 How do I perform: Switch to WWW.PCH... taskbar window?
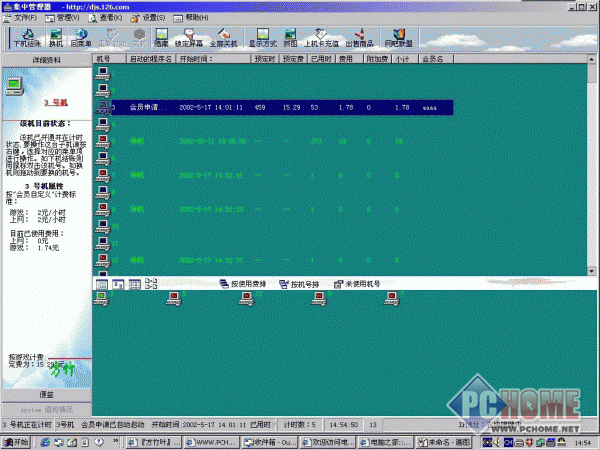(x=212, y=443)
